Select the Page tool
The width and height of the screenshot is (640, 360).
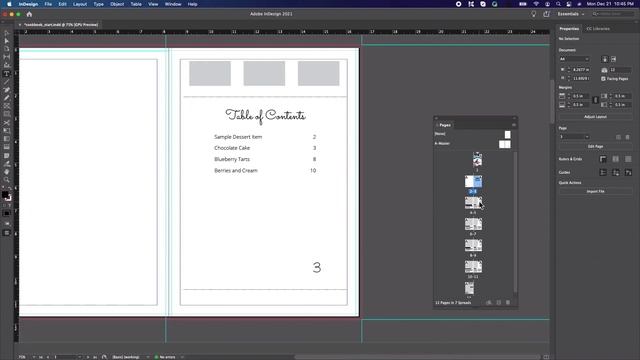click(x=7, y=49)
